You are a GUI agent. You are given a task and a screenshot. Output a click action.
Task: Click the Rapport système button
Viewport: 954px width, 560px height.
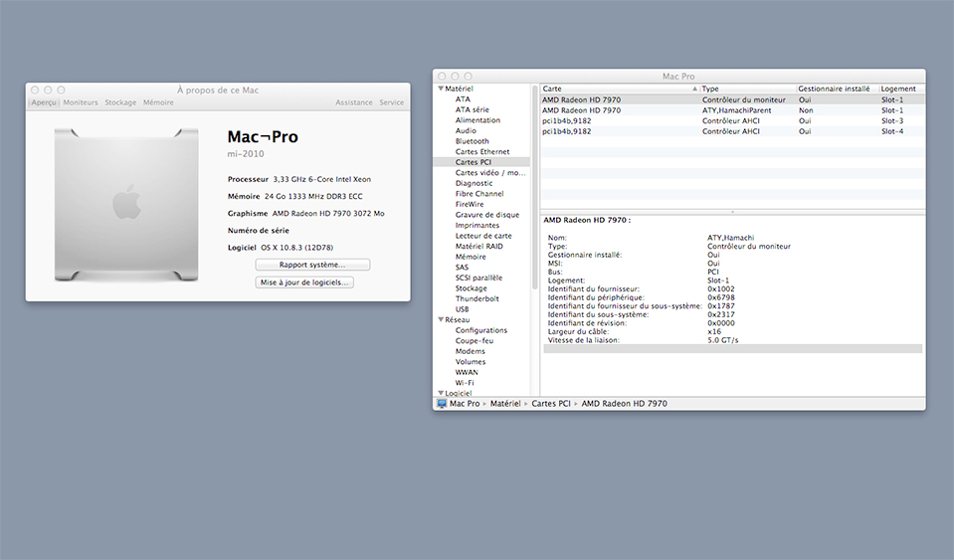click(x=312, y=266)
